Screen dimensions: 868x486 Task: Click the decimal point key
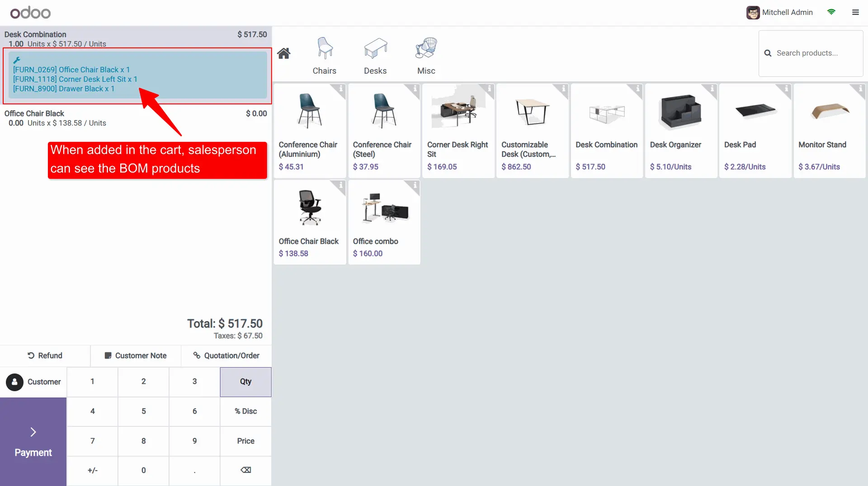pos(194,470)
